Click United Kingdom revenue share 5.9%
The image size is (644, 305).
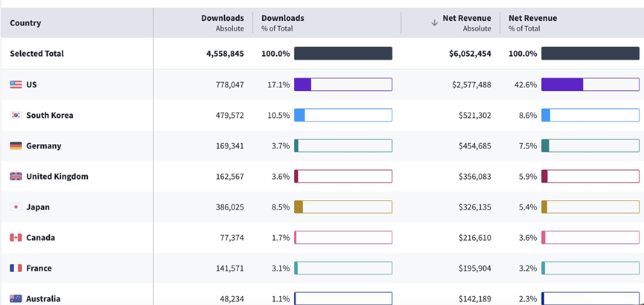528,177
